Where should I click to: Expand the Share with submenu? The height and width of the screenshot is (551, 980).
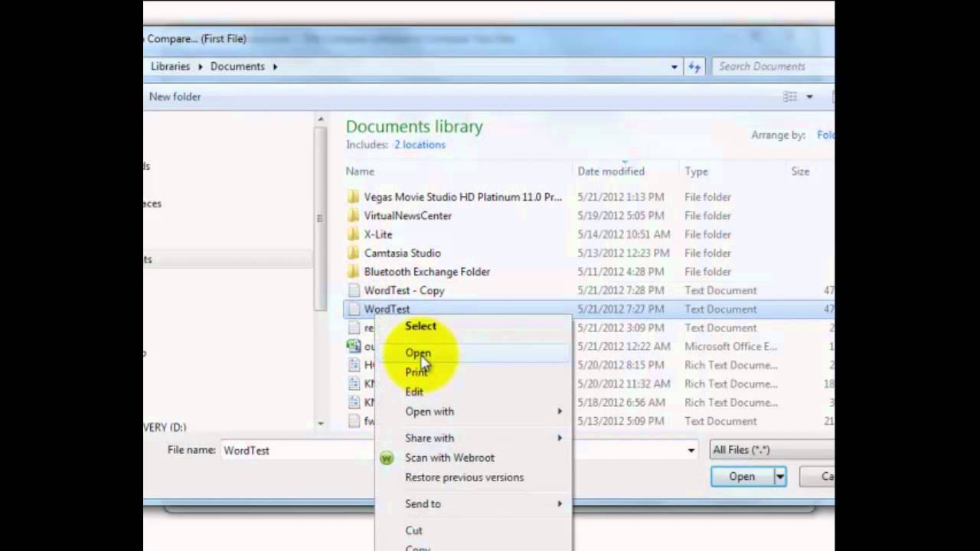click(560, 438)
